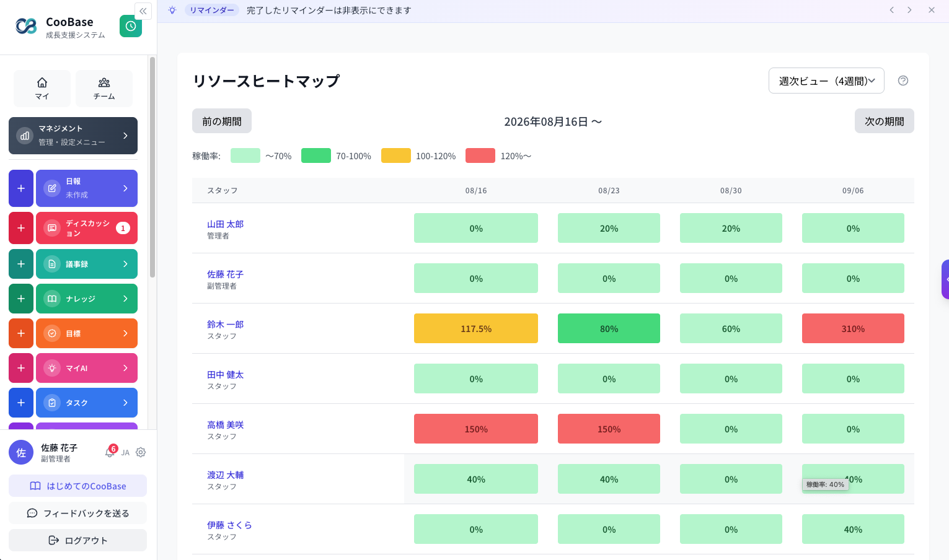Add a new ナレッジ with plus button
Screen dimensions: 949x560
pos(21,299)
